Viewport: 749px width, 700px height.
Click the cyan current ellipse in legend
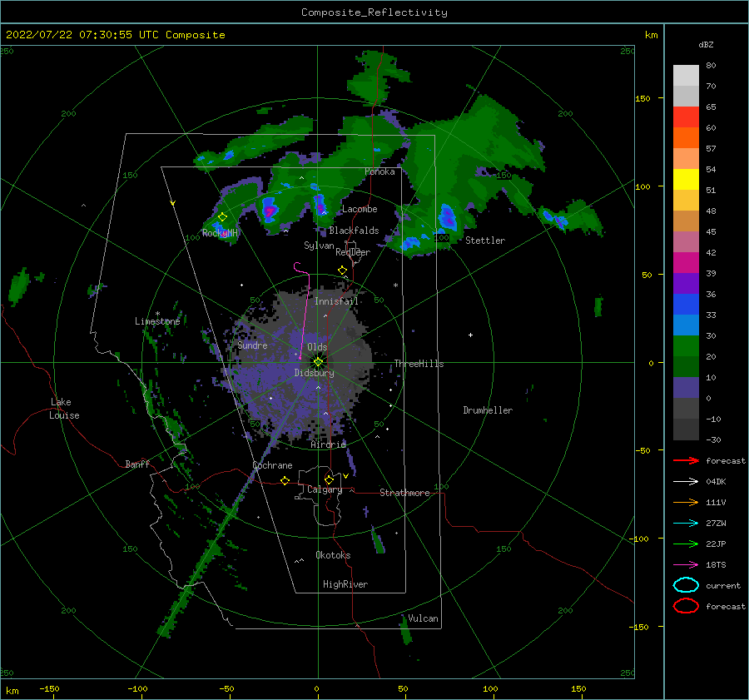point(686,585)
